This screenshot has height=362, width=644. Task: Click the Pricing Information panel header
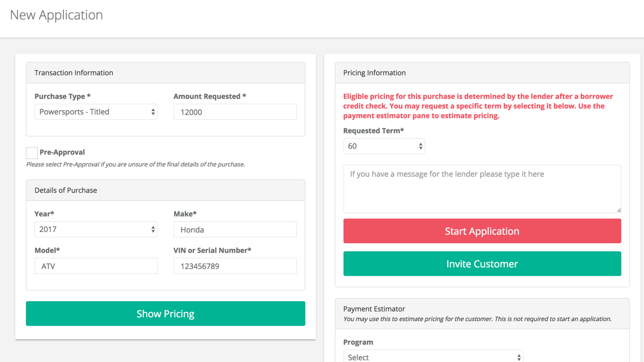[x=374, y=73]
